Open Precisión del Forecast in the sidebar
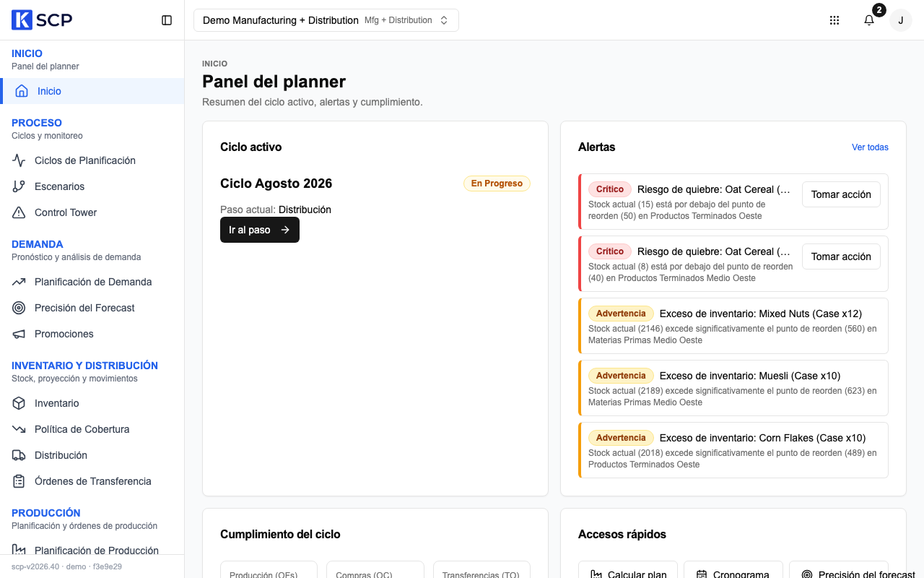Viewport: 924px width, 578px height. coord(92,308)
